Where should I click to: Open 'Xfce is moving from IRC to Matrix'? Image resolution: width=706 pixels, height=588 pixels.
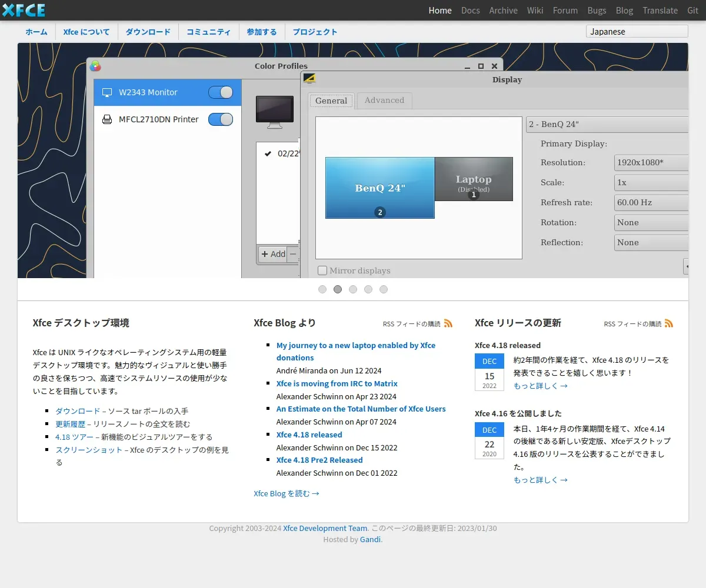(337, 383)
